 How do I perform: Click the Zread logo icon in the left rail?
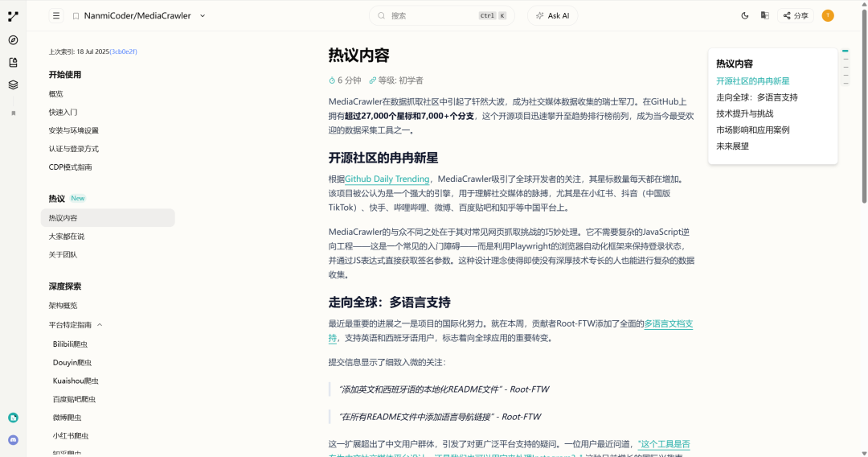click(14, 17)
